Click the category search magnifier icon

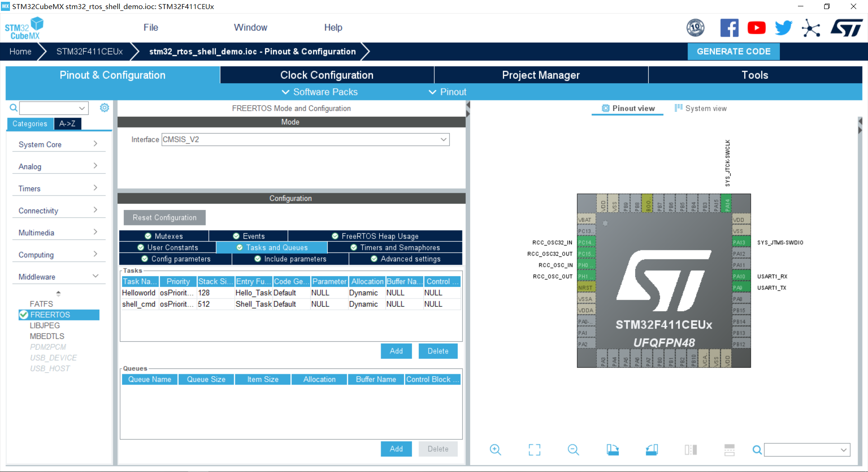pos(14,108)
